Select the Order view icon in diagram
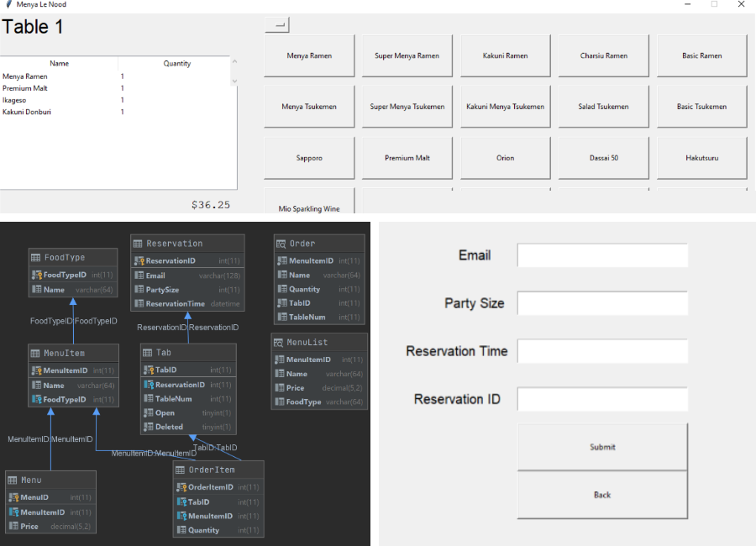Screen dimensions: 756x546 281,244
